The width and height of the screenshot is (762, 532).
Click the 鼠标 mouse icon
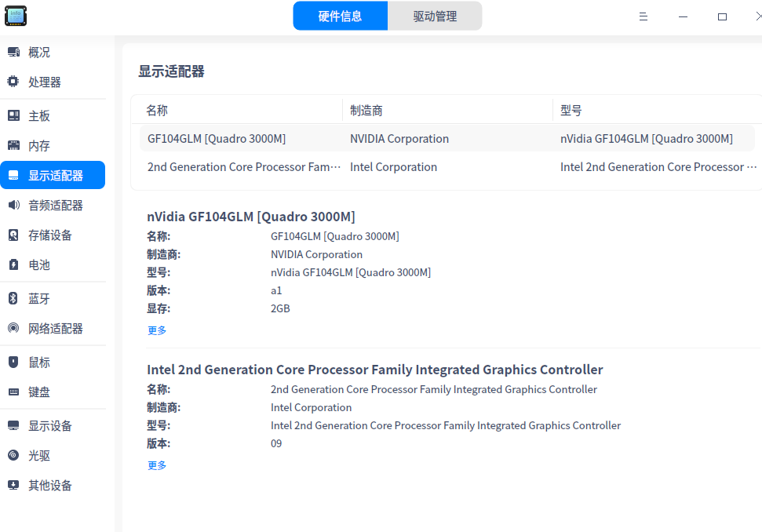[x=13, y=362]
